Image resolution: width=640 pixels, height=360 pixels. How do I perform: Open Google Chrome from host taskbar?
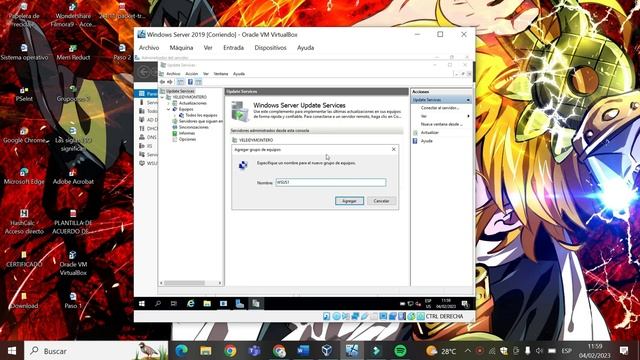230,351
